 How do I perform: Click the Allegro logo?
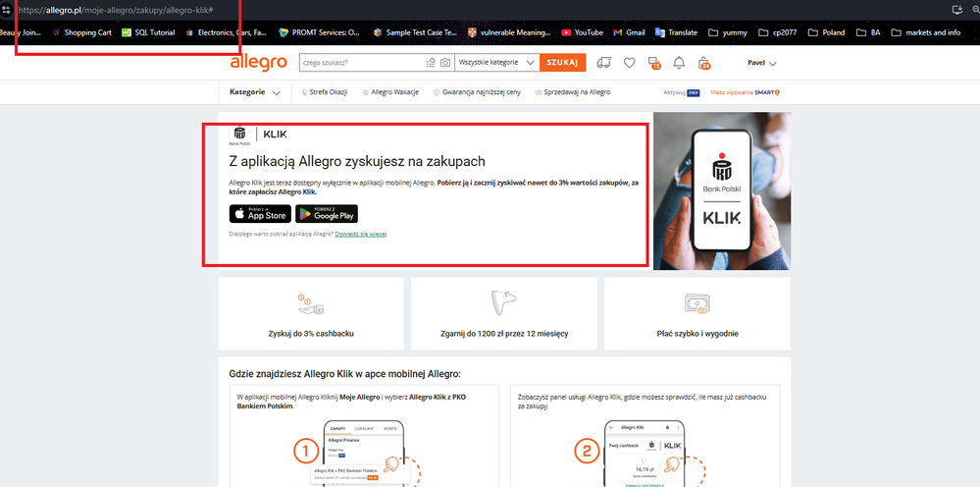[258, 63]
